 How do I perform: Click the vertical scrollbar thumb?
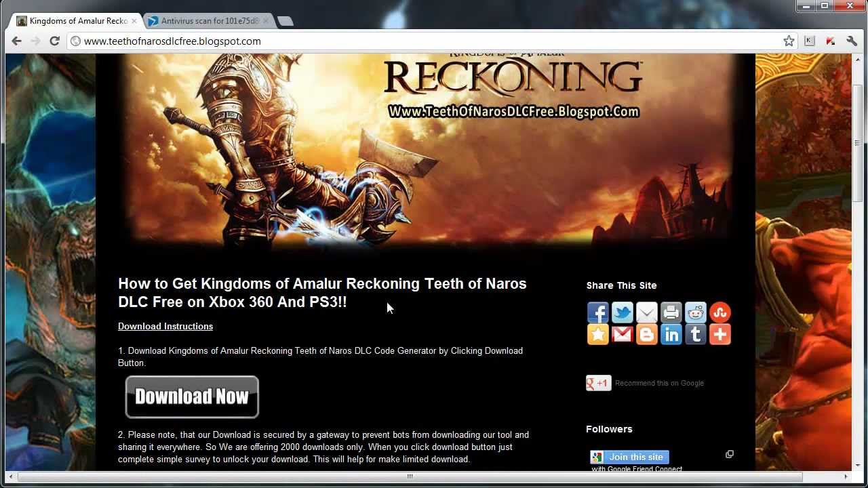[857, 142]
